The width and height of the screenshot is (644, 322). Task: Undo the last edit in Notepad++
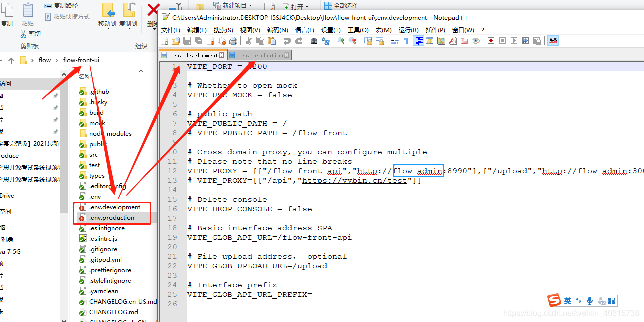point(287,41)
